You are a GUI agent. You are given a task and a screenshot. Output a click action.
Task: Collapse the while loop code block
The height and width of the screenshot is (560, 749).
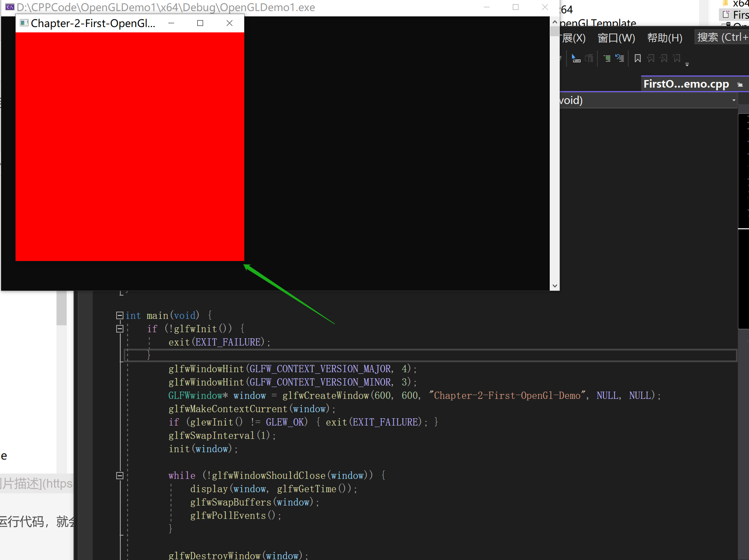[120, 475]
